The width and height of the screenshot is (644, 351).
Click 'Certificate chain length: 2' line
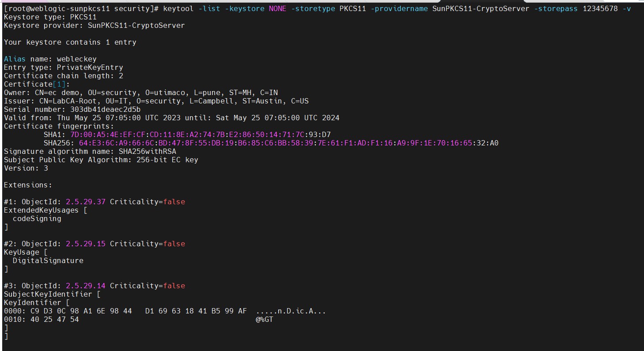tap(63, 76)
